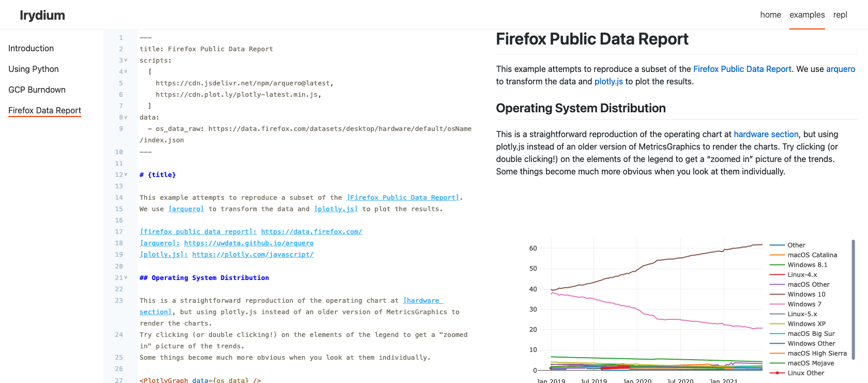Go to the home nav item
Image resolution: width=868 pixels, height=383 pixels.
pos(770,15)
